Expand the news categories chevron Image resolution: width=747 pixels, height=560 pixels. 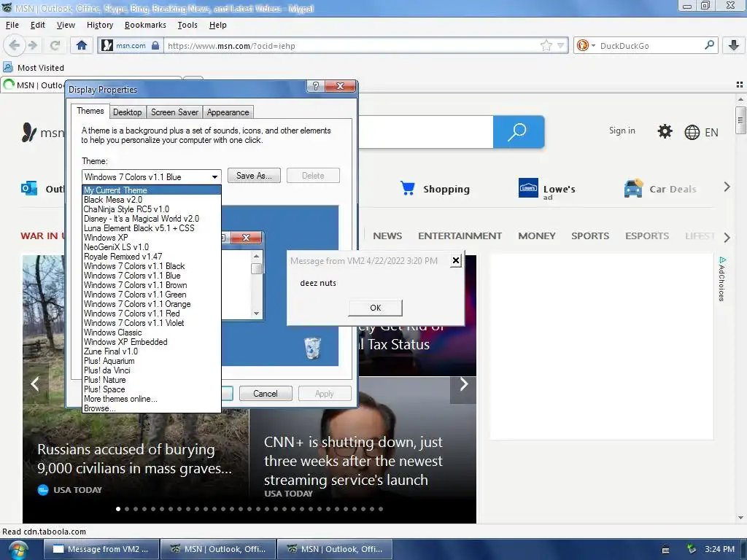point(727,237)
